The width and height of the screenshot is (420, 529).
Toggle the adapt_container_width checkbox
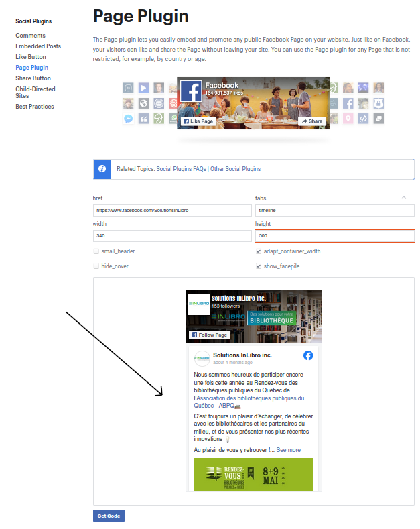pyautogui.click(x=259, y=251)
